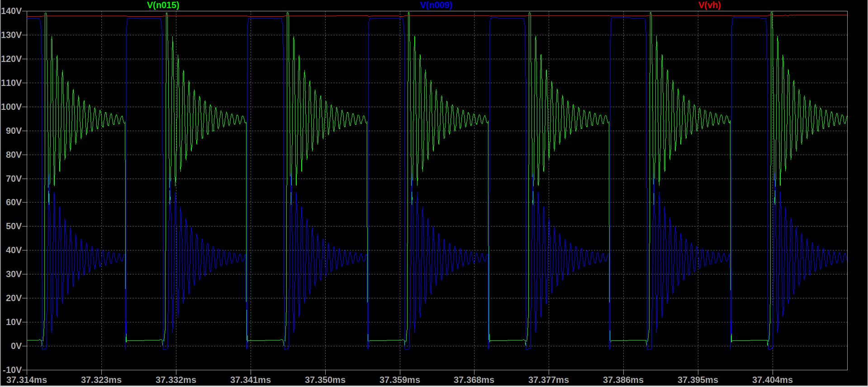Click the 37.323ms time axis label
868x387 pixels.
(101, 380)
